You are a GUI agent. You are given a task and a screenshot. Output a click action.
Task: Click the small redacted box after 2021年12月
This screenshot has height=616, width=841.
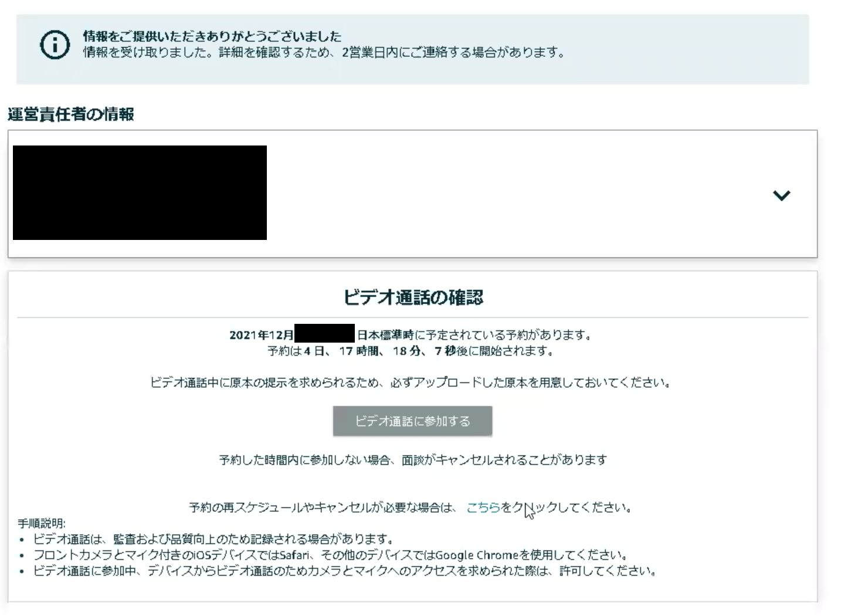325,333
